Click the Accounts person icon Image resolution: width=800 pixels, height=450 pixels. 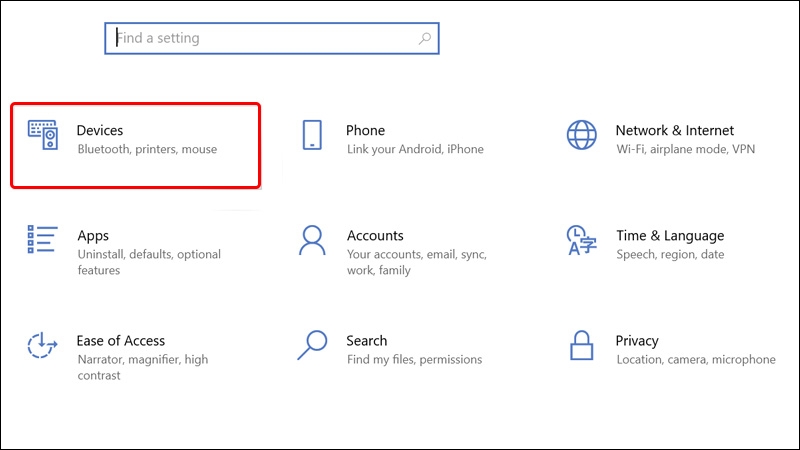[312, 240]
